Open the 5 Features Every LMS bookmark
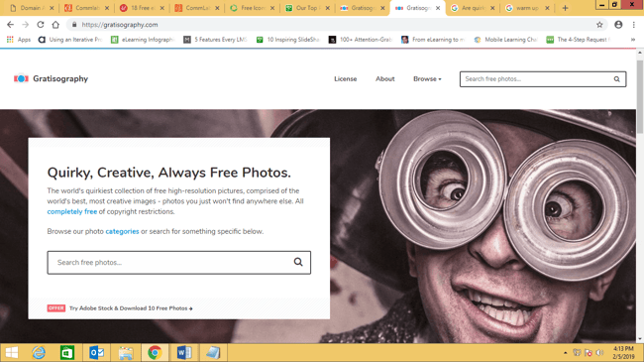 point(215,40)
